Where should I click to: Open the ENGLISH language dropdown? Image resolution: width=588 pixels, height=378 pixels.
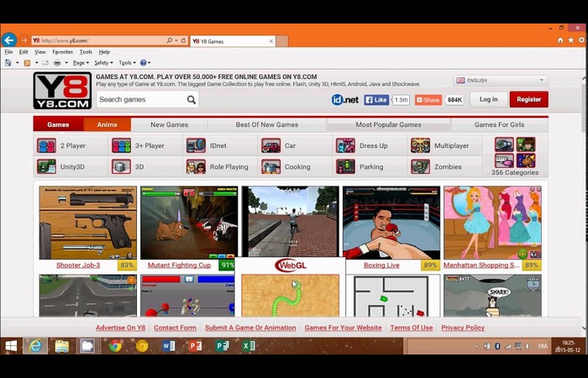click(x=501, y=81)
